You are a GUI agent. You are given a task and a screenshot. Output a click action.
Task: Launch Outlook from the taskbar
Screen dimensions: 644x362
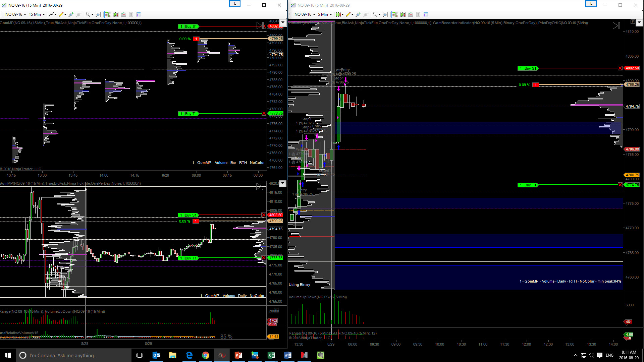point(156,355)
